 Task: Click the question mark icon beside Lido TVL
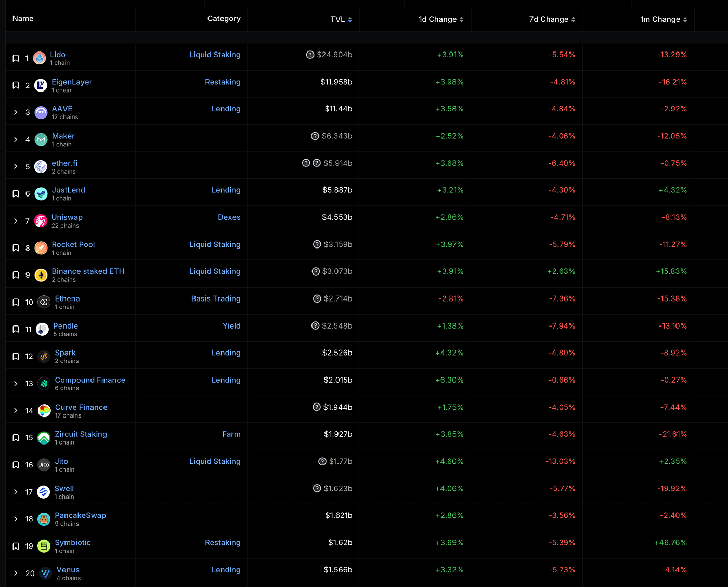310,55
